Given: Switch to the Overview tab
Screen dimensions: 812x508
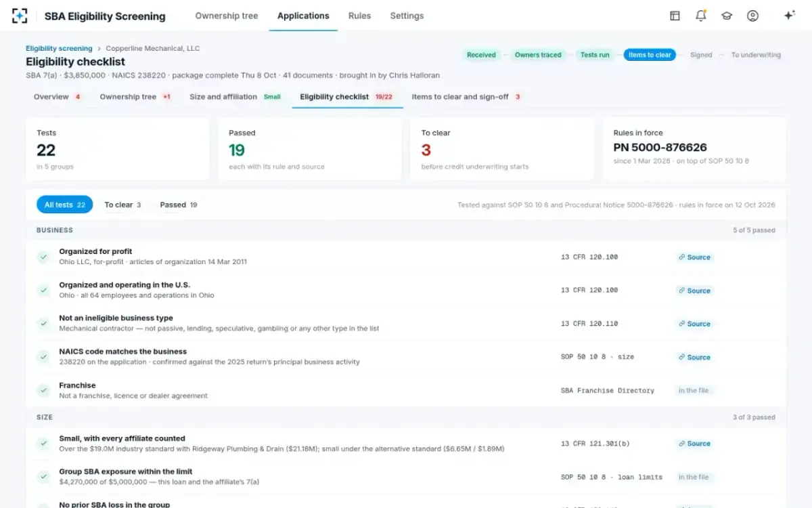Looking at the screenshot, I should point(58,97).
